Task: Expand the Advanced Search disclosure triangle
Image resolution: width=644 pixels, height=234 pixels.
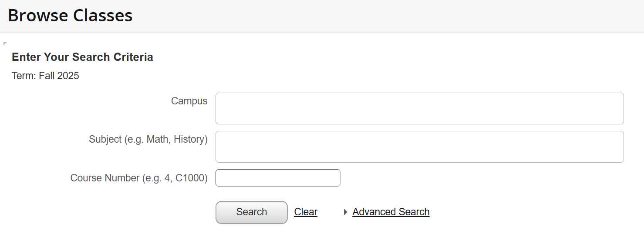Action: (346, 212)
